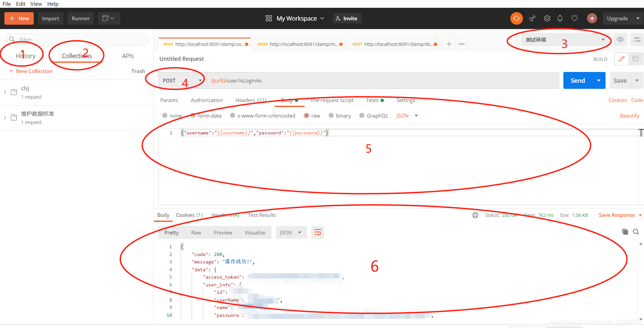Click the 维护数据标准 collection folder icon
Screen dimensions: 644x328
[x=14, y=118]
